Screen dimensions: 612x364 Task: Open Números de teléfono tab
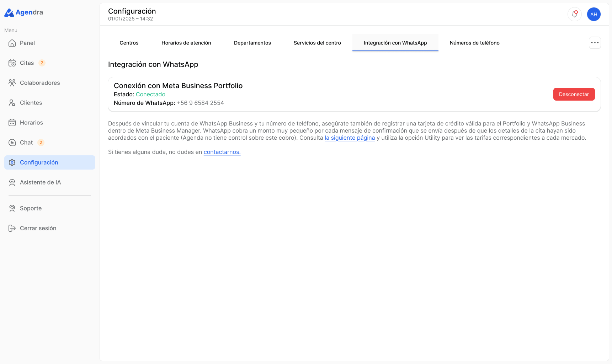pos(475,43)
